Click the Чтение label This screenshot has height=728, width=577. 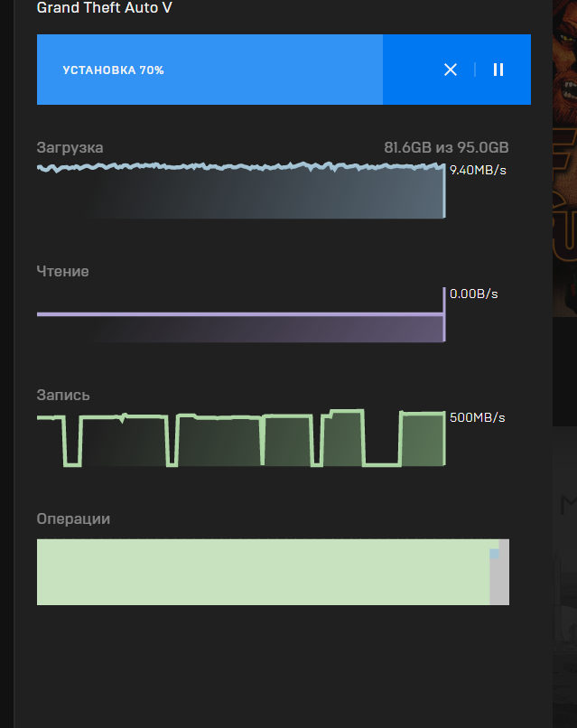[62, 271]
